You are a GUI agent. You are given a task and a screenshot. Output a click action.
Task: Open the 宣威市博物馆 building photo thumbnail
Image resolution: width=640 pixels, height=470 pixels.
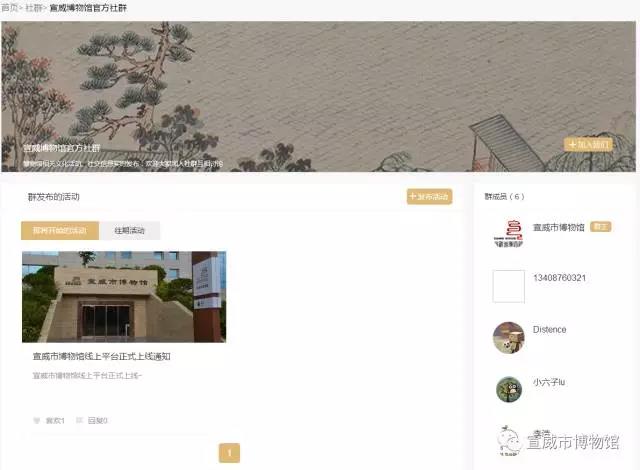point(124,297)
